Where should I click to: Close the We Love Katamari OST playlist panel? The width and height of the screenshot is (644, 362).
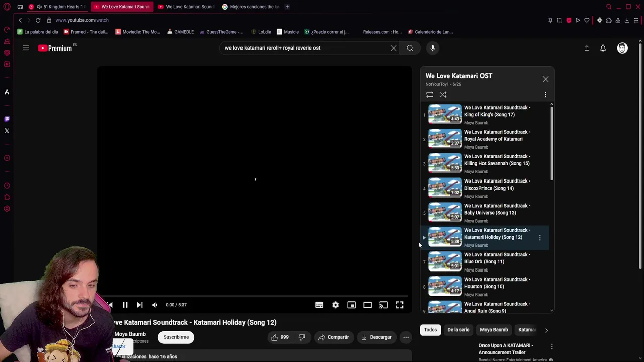point(545,79)
